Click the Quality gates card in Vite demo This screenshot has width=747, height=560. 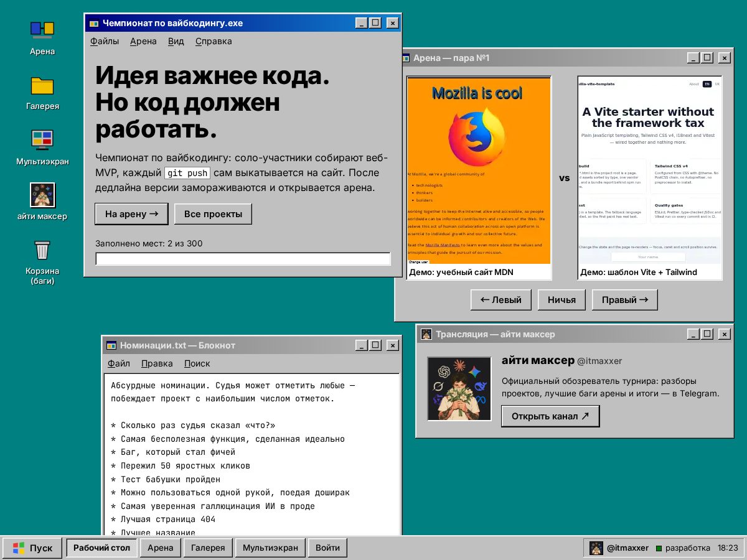point(686,210)
